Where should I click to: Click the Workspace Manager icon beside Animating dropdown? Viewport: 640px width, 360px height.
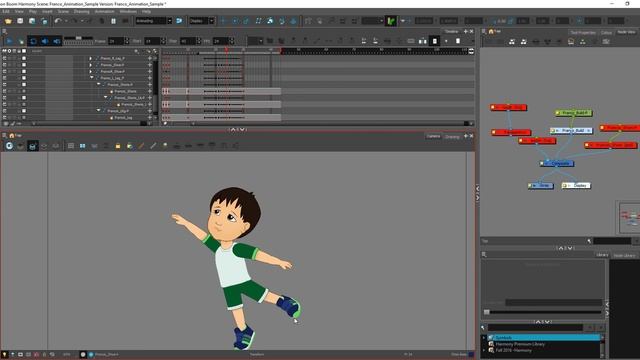tap(179, 21)
